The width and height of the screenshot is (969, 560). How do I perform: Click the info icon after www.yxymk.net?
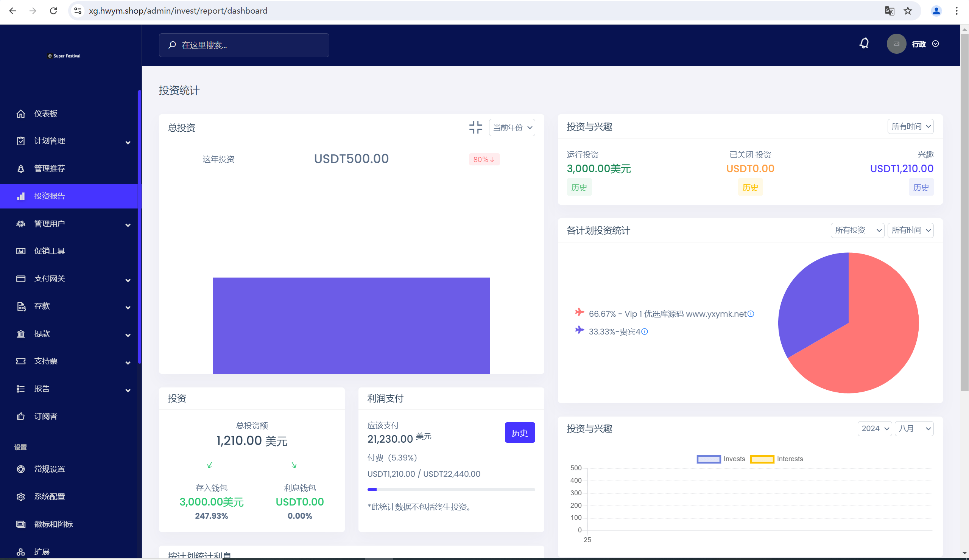coord(751,314)
